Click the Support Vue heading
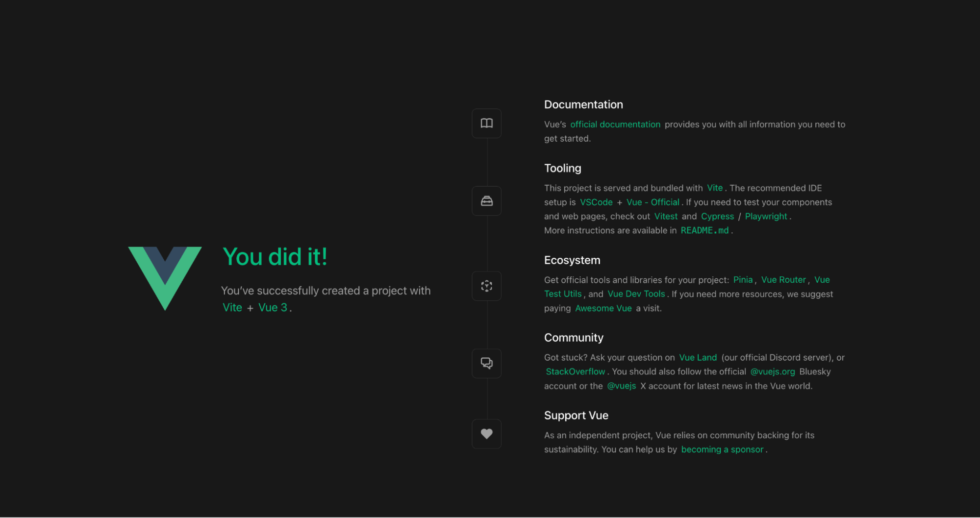The image size is (980, 518). (x=576, y=415)
